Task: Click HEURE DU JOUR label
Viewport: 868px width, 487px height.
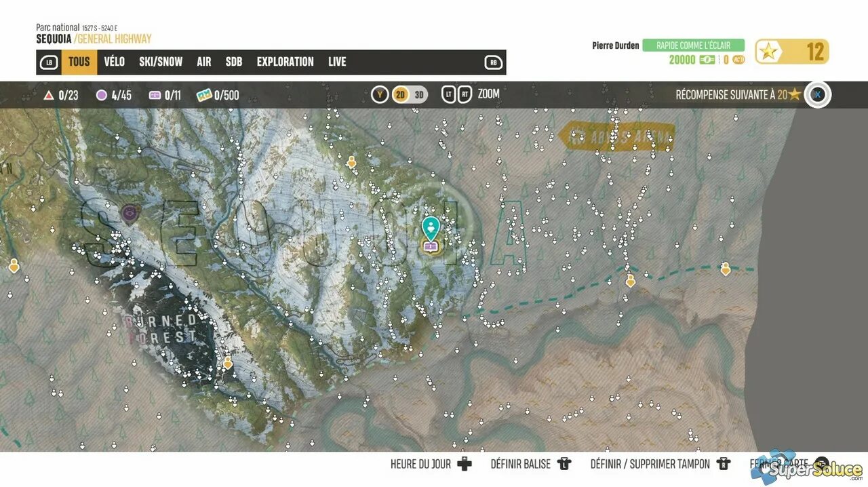Action: (420, 464)
